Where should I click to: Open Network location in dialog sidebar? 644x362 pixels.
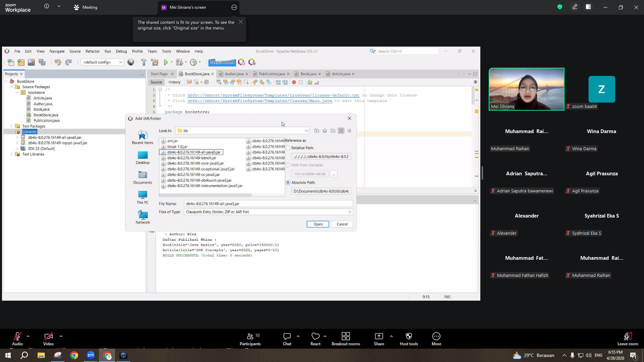tap(143, 217)
